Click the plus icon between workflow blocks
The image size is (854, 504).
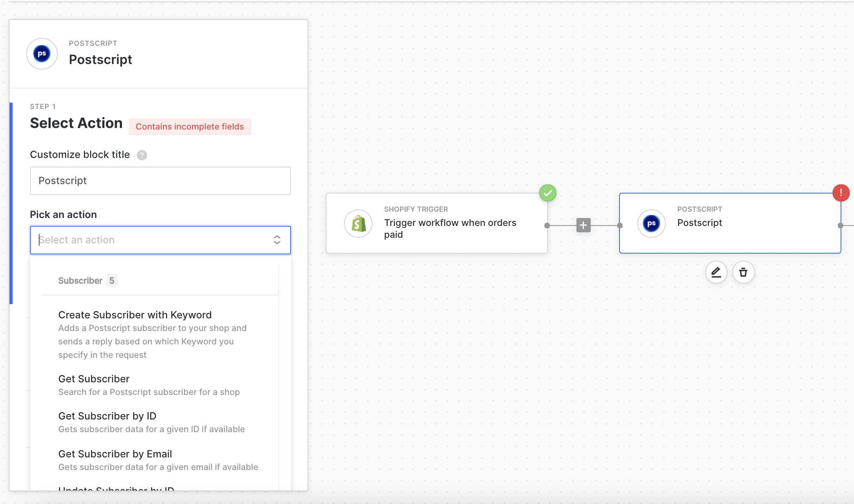tap(583, 225)
